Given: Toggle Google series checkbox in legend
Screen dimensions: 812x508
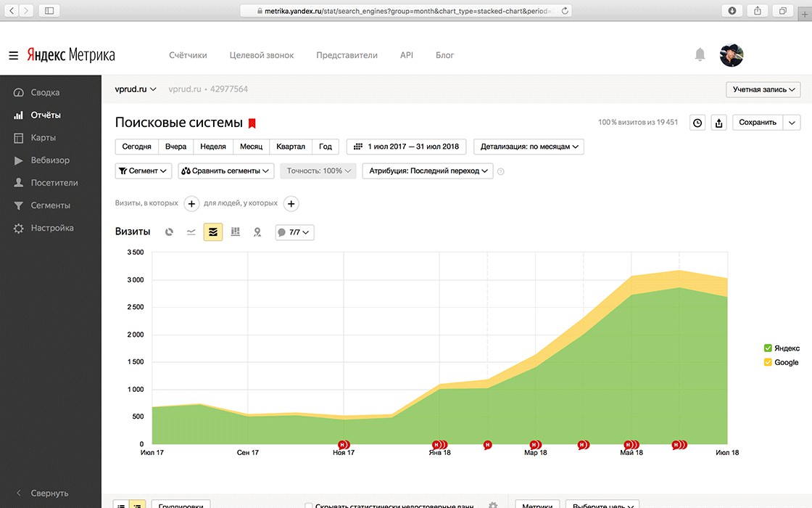Looking at the screenshot, I should (x=768, y=362).
